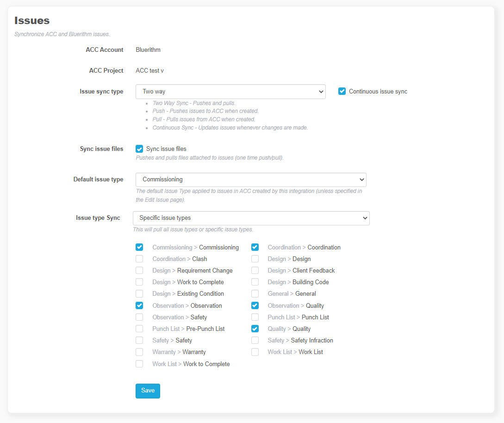Check General > General issue type
The height and width of the screenshot is (423, 504).
255,293
